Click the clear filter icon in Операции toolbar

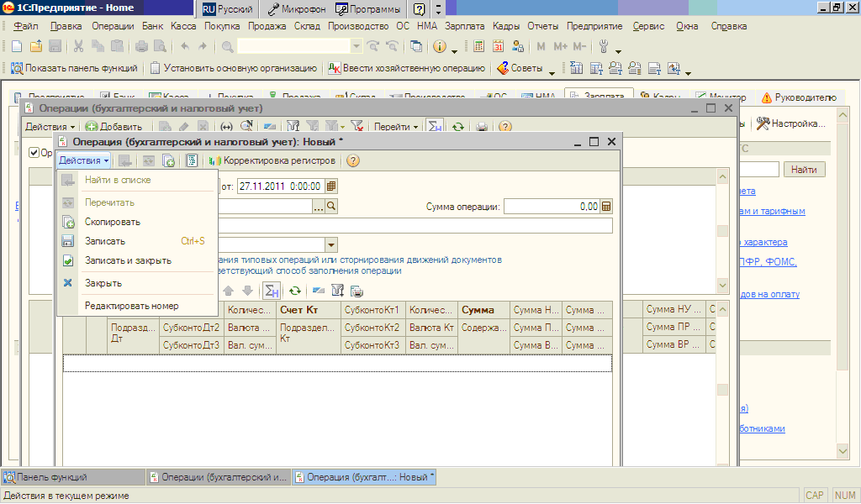click(x=357, y=127)
